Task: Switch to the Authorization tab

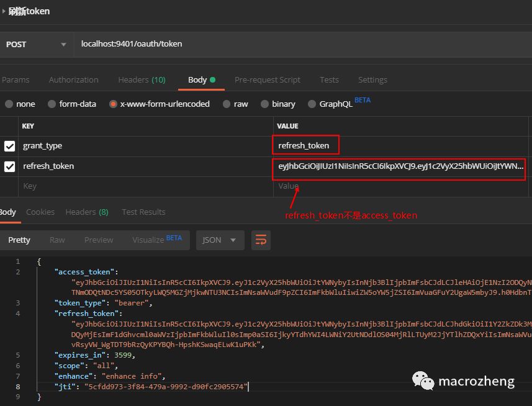Action: (74, 80)
